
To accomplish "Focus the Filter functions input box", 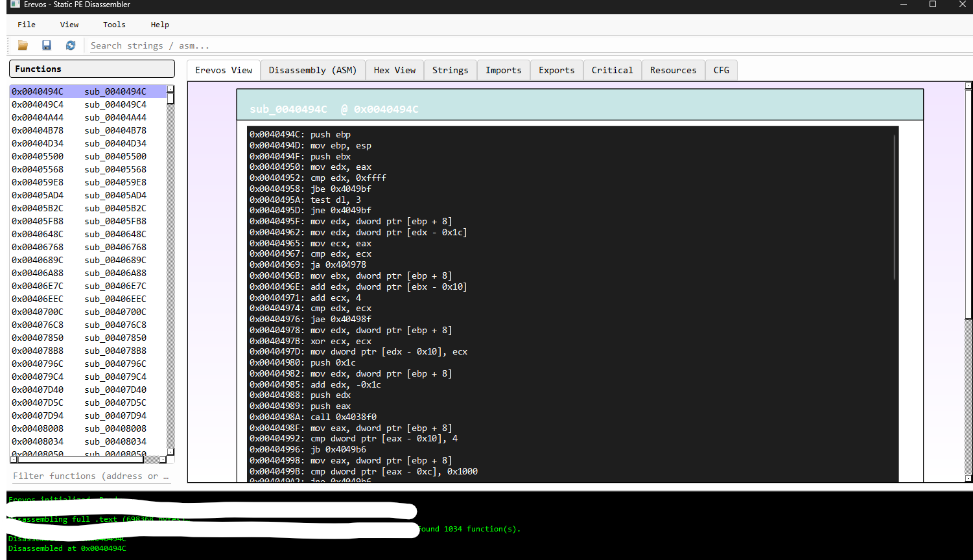I will (91, 476).
